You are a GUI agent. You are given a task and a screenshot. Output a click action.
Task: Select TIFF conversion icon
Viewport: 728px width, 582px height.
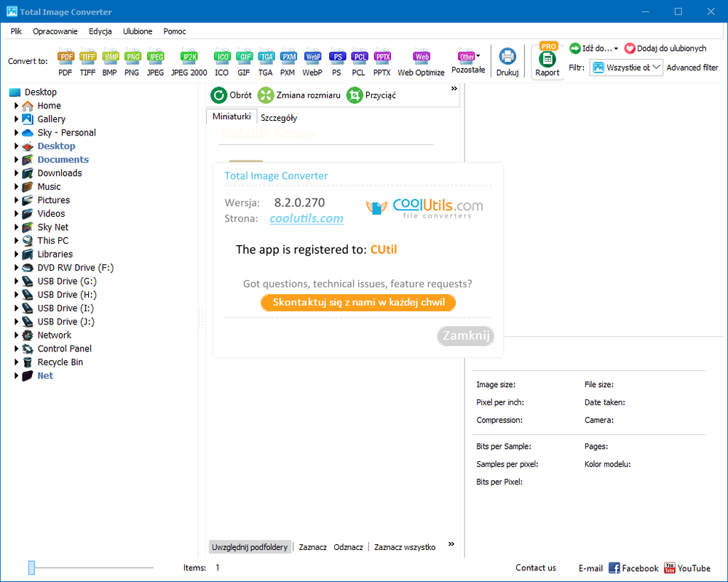coord(87,63)
